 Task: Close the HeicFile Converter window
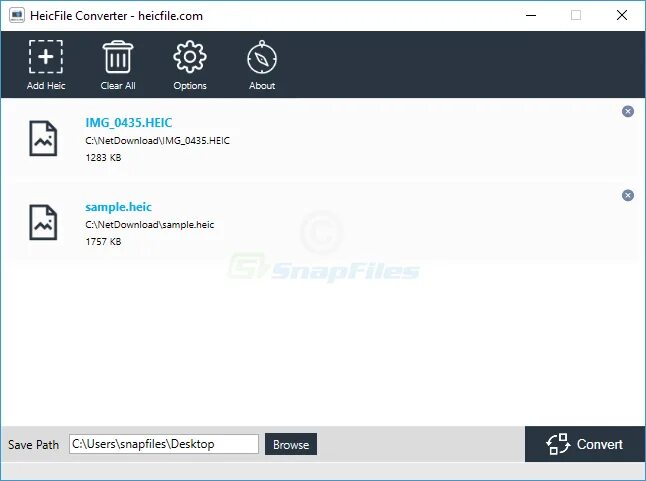622,16
